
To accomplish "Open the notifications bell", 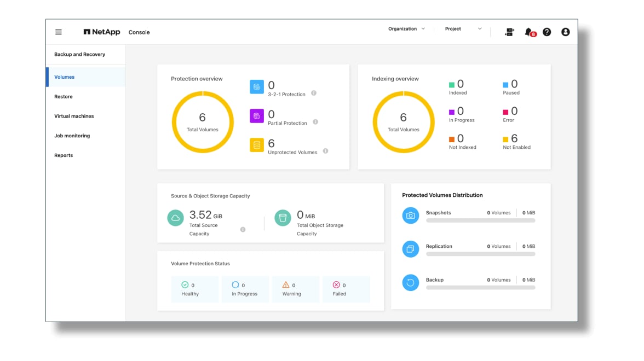I will (530, 32).
